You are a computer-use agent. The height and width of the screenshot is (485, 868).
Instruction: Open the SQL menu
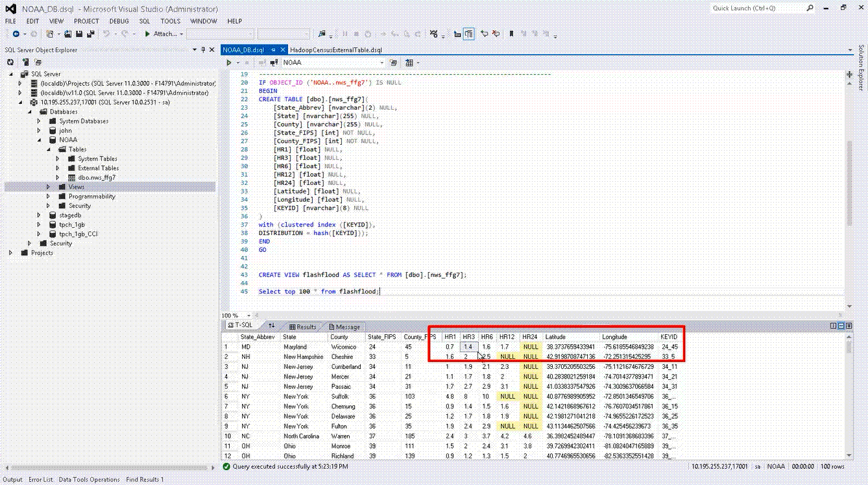click(144, 21)
